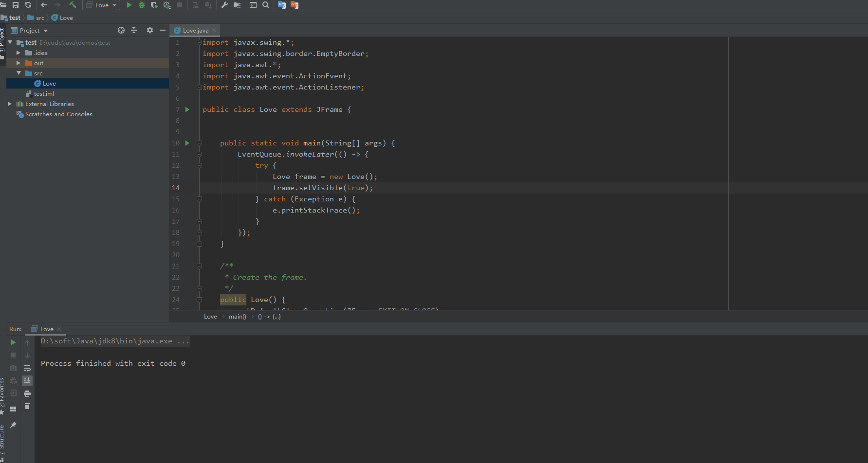Click the test breadcrumb in navigation bar
868x463 pixels.
click(x=11, y=18)
